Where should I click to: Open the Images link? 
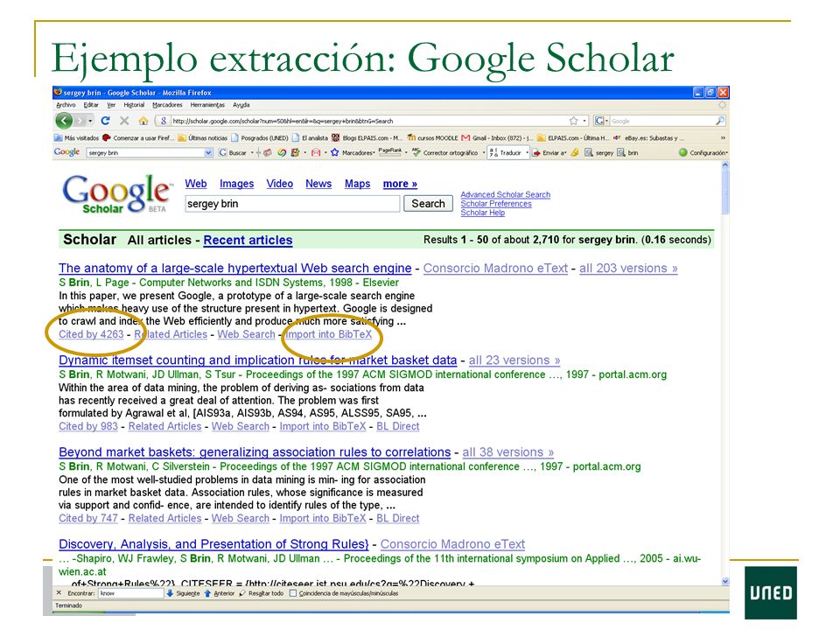pyautogui.click(x=237, y=184)
